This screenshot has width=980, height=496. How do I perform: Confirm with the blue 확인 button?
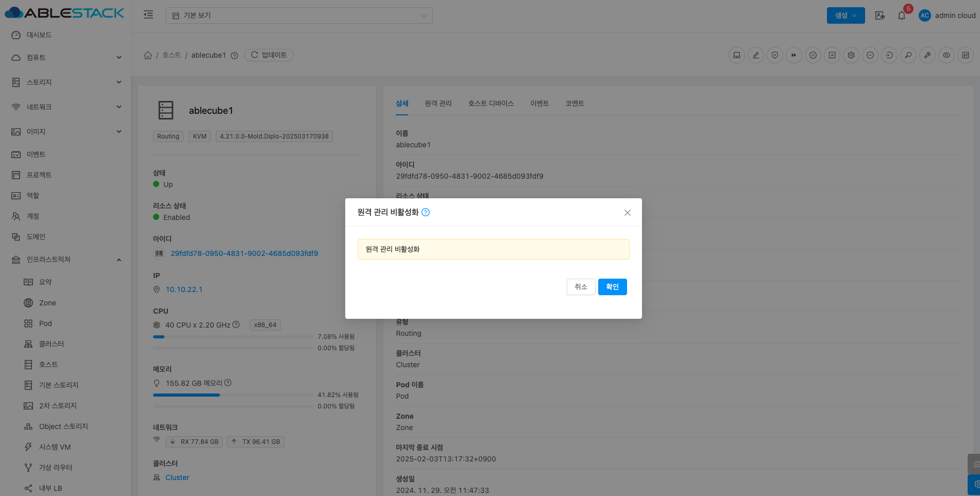[x=612, y=287]
